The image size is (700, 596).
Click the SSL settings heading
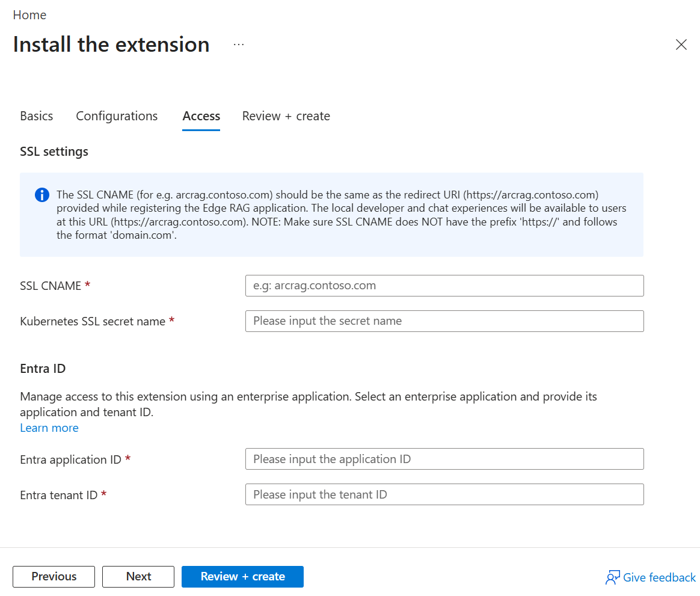tap(54, 152)
